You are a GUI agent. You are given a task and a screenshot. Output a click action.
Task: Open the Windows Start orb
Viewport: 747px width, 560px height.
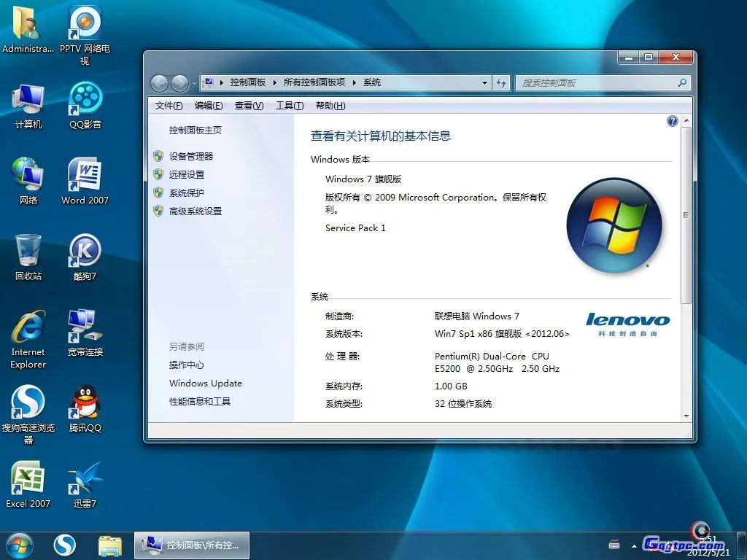(x=19, y=545)
